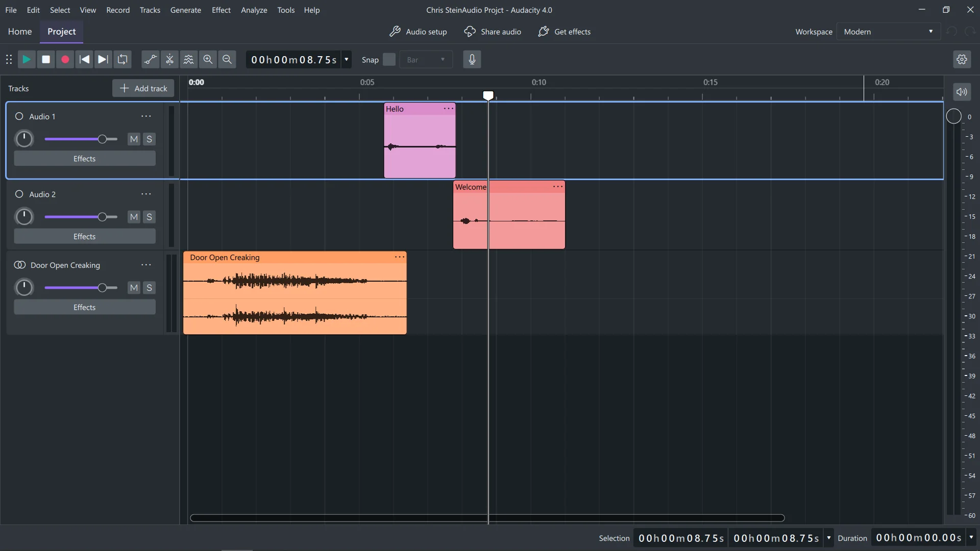Click the Audio 2 volume slider
The height and width of the screenshot is (551, 980).
(x=81, y=217)
